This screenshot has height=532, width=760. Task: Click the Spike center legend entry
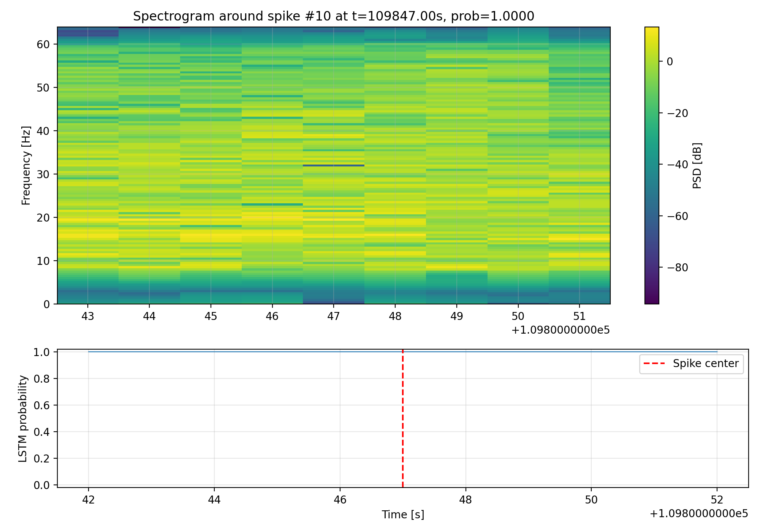coord(705,364)
